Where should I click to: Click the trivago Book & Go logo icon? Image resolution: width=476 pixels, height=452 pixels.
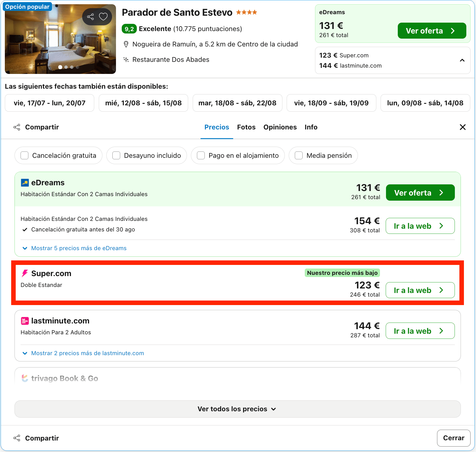25,378
